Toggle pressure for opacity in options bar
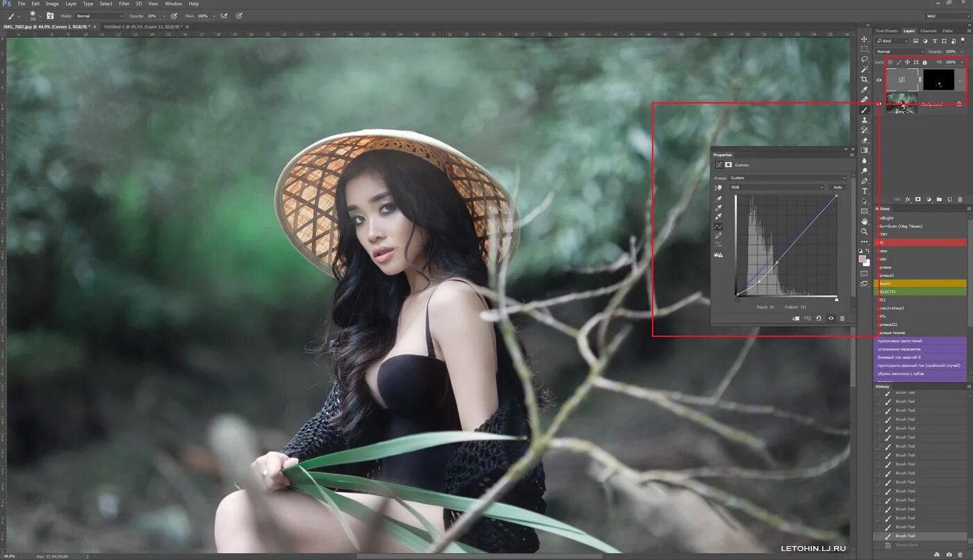Image resolution: width=973 pixels, height=560 pixels. [174, 15]
